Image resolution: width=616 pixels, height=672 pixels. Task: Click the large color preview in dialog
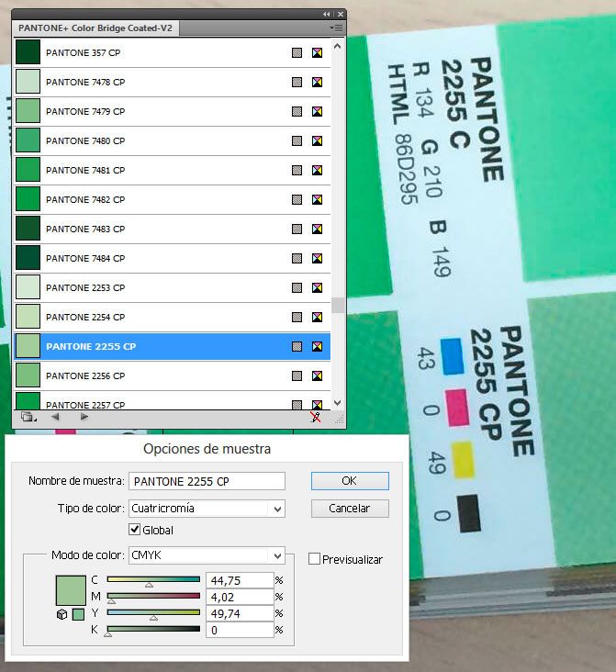[71, 590]
